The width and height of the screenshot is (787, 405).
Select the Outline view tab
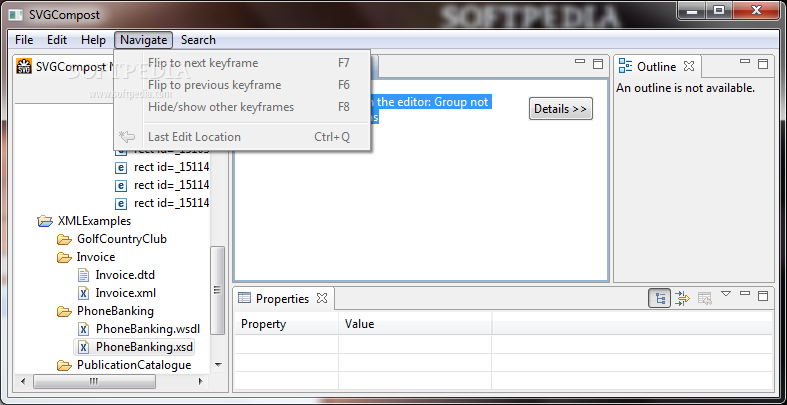pyautogui.click(x=657, y=67)
